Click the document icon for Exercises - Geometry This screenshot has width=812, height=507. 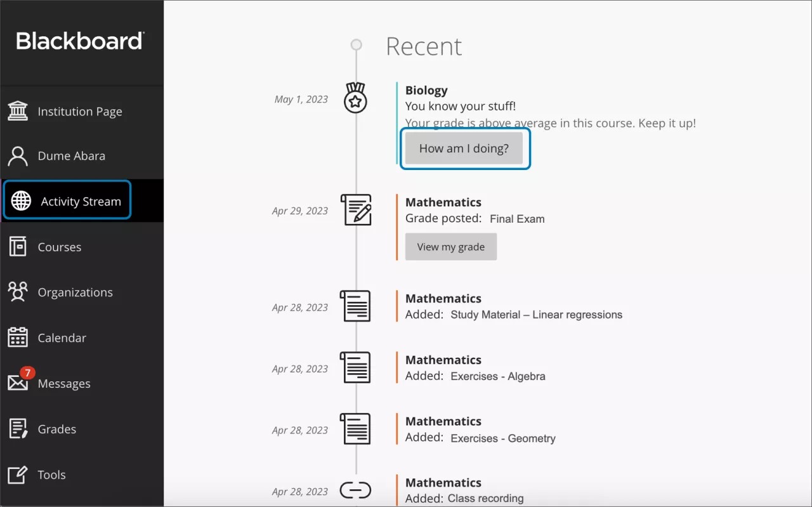[x=355, y=428]
